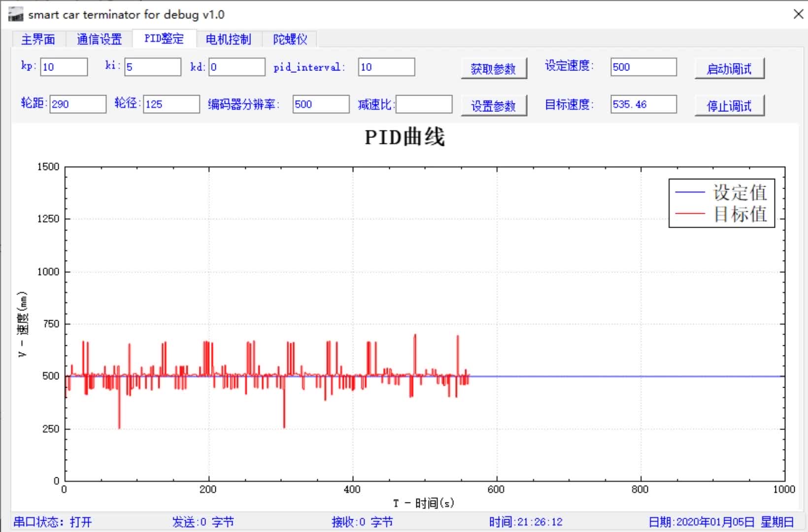The width and height of the screenshot is (808, 532).
Task: Select the 轮径 field showing 125
Action: pos(170,104)
